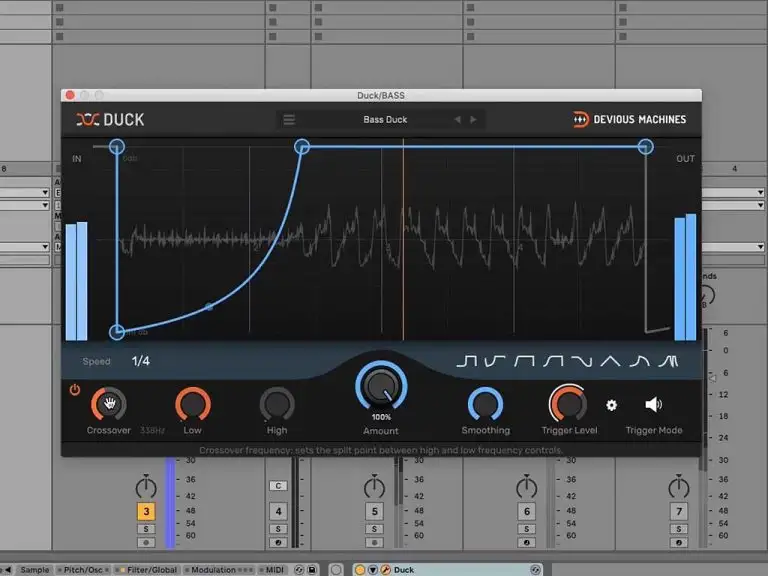Viewport: 768px width, 576px height.
Task: Click the Speed 1/4 value
Action: click(141, 361)
